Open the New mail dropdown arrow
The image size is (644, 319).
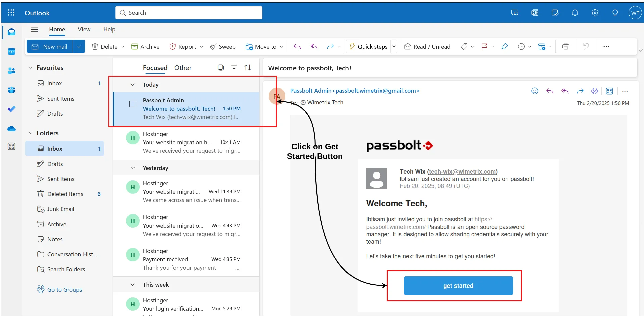coord(79,47)
